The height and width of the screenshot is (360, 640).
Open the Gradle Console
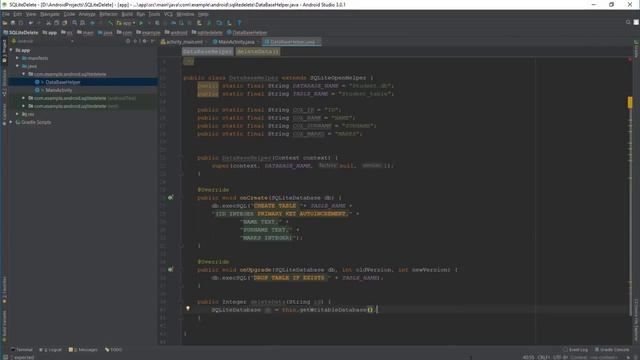tap(612, 350)
